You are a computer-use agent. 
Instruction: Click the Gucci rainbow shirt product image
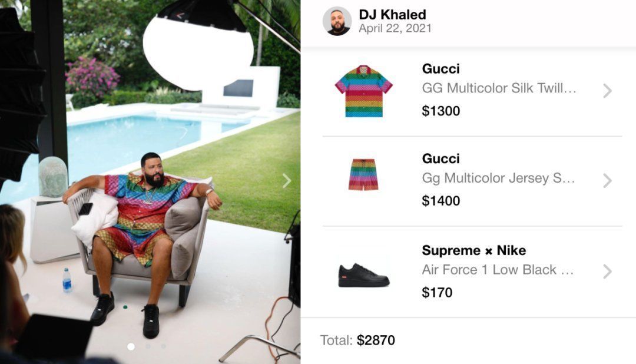coord(363,91)
